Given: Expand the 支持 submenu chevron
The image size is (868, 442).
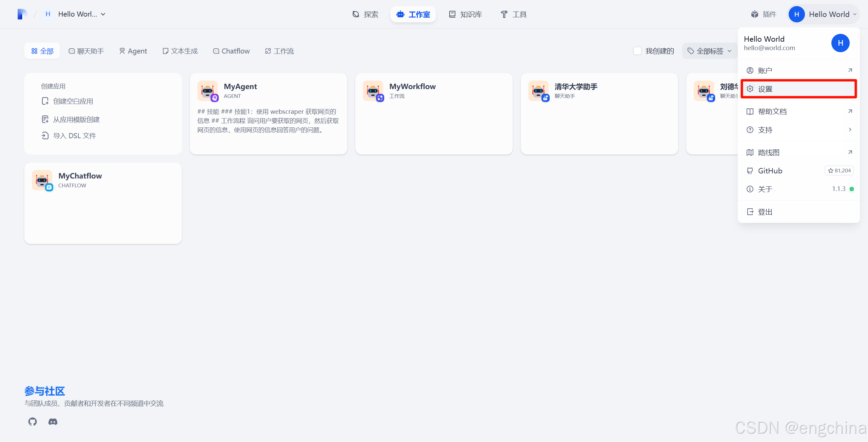Looking at the screenshot, I should tap(850, 130).
